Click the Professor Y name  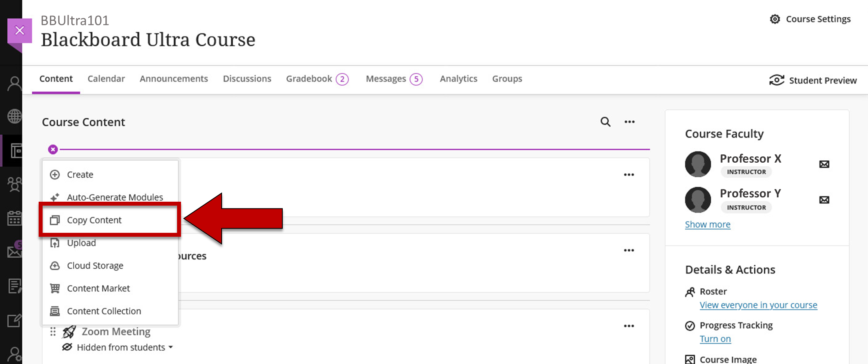[x=750, y=193]
